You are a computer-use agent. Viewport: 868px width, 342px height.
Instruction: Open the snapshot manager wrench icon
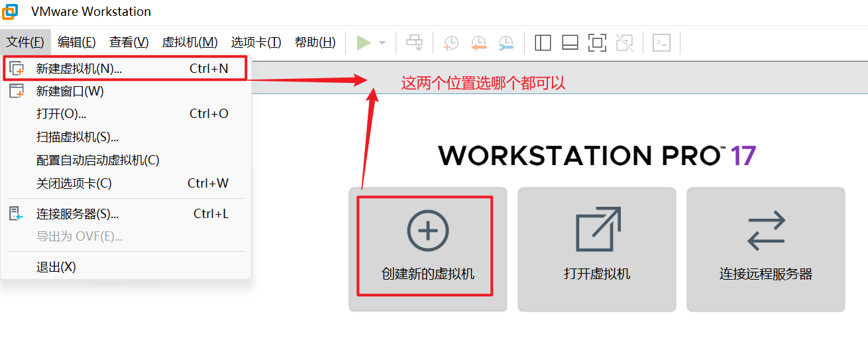(x=506, y=42)
